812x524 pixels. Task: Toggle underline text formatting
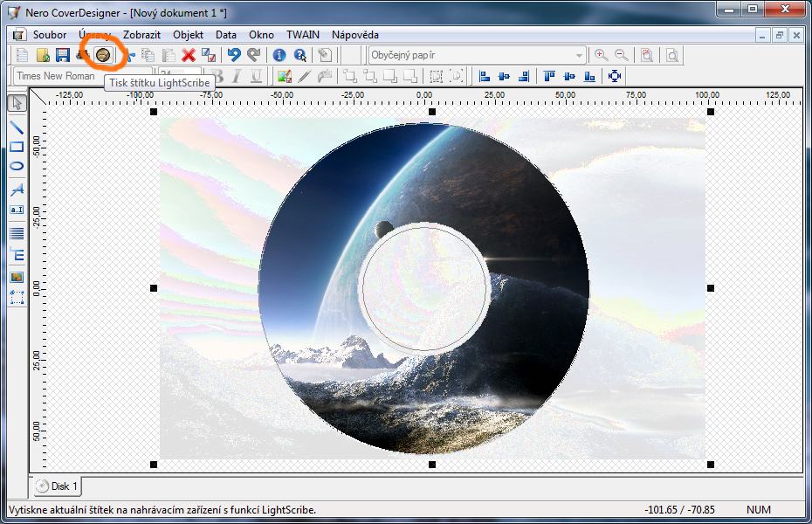(x=256, y=77)
